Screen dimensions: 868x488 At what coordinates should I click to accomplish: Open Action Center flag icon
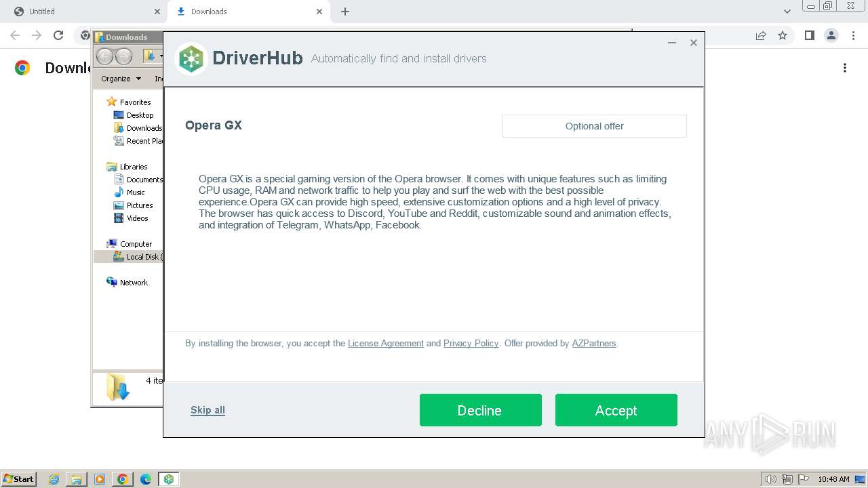[804, 479]
